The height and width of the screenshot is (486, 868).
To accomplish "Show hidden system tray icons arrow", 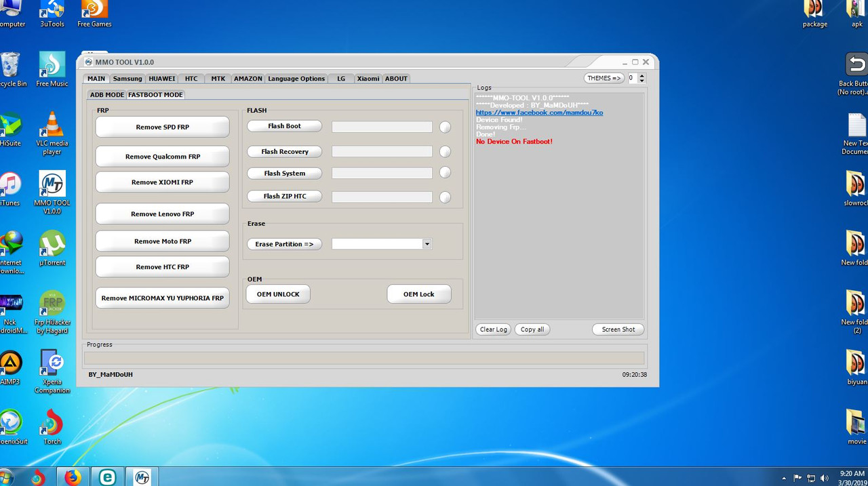I will coord(784,478).
